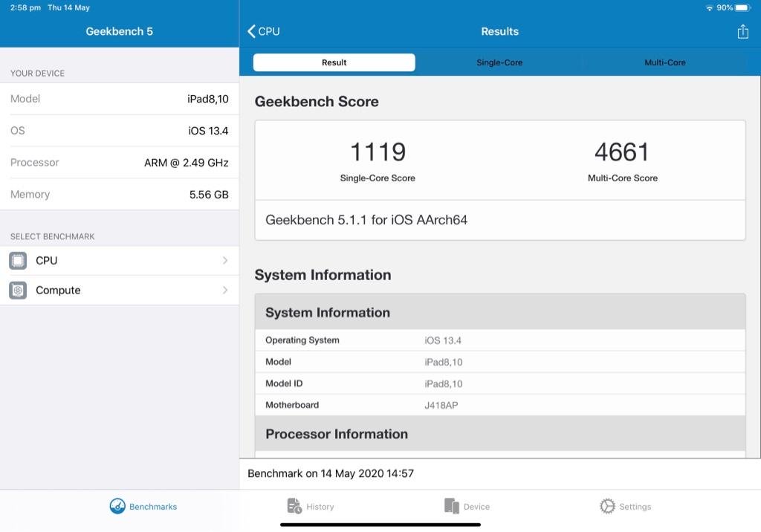Tap the Single-Core Score value 1119
The image size is (761, 532).
378,152
